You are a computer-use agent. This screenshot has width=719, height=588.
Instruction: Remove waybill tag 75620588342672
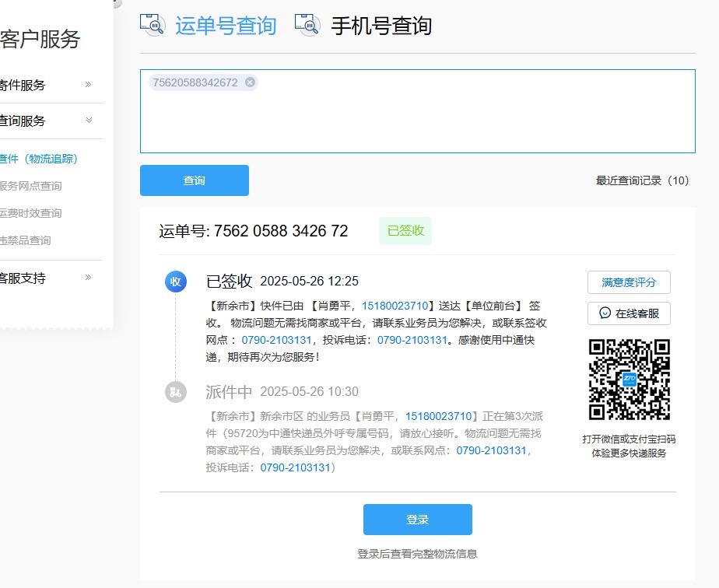pyautogui.click(x=250, y=82)
